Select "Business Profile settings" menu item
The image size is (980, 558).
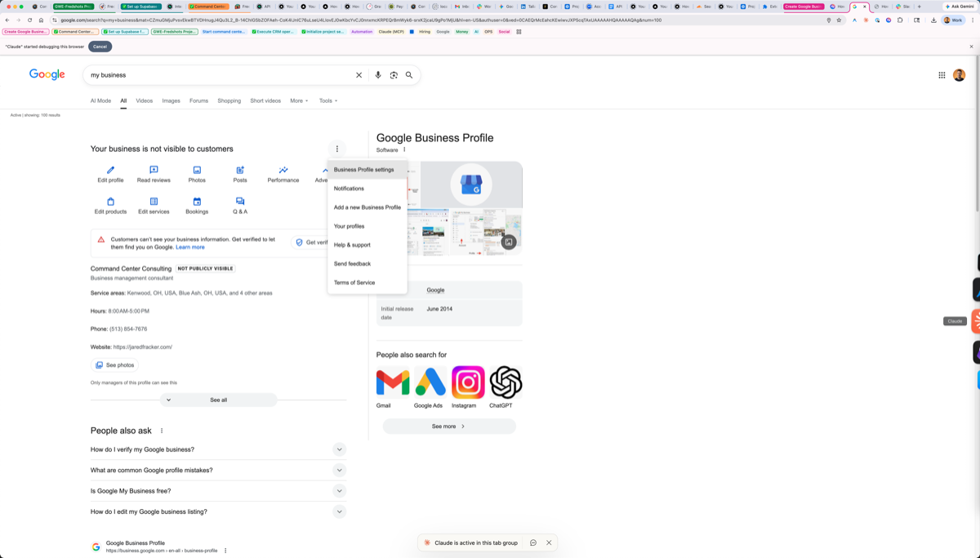(x=363, y=169)
